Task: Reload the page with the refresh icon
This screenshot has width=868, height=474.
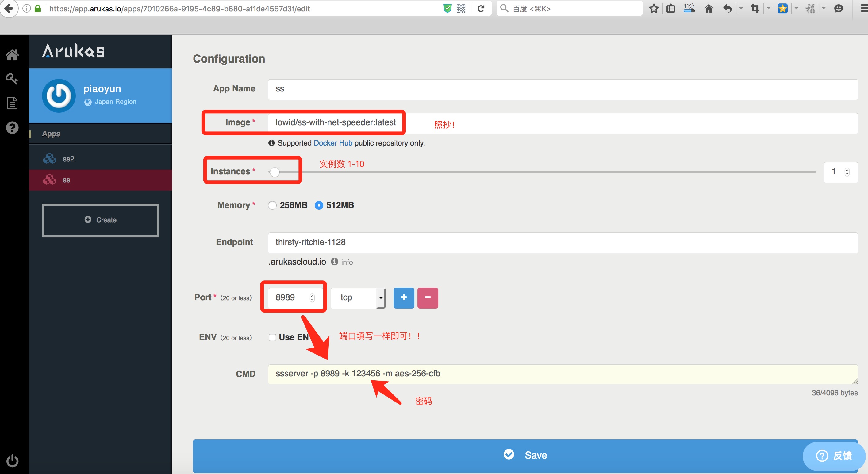Action: pyautogui.click(x=481, y=8)
